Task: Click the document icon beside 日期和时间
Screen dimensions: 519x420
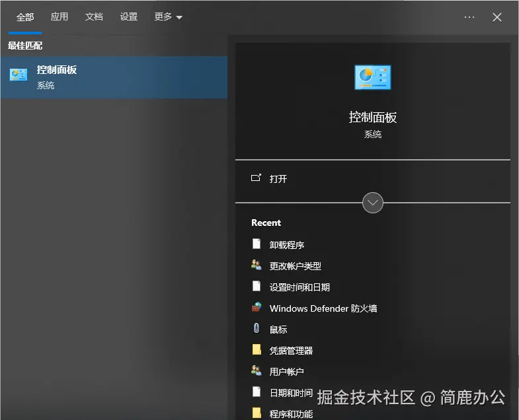Action: pos(257,392)
